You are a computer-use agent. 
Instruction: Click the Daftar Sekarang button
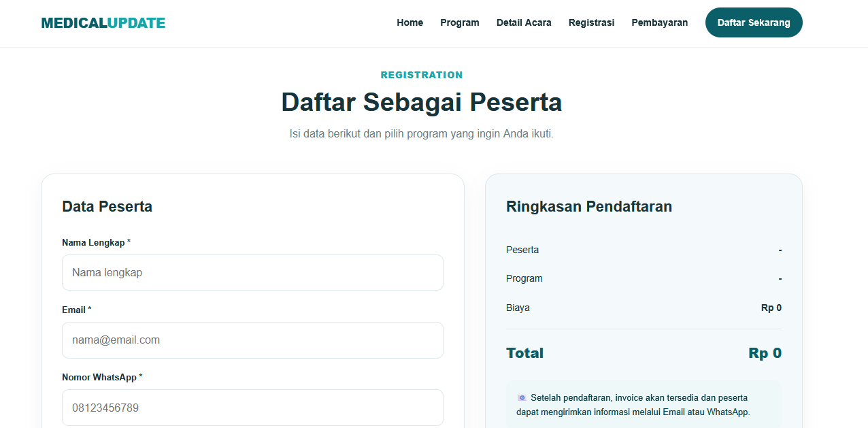pos(754,22)
